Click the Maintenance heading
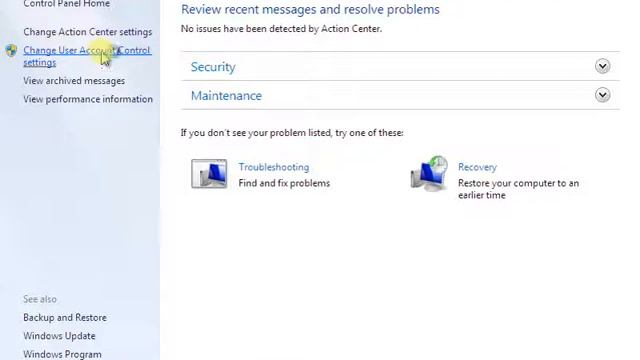Image resolution: width=640 pixels, height=360 pixels. (227, 96)
